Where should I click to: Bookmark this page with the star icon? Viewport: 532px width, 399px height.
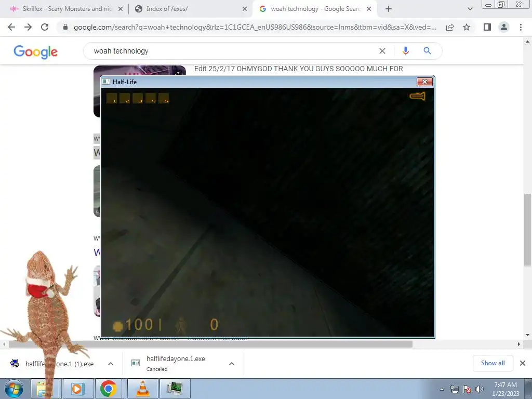coord(467,27)
